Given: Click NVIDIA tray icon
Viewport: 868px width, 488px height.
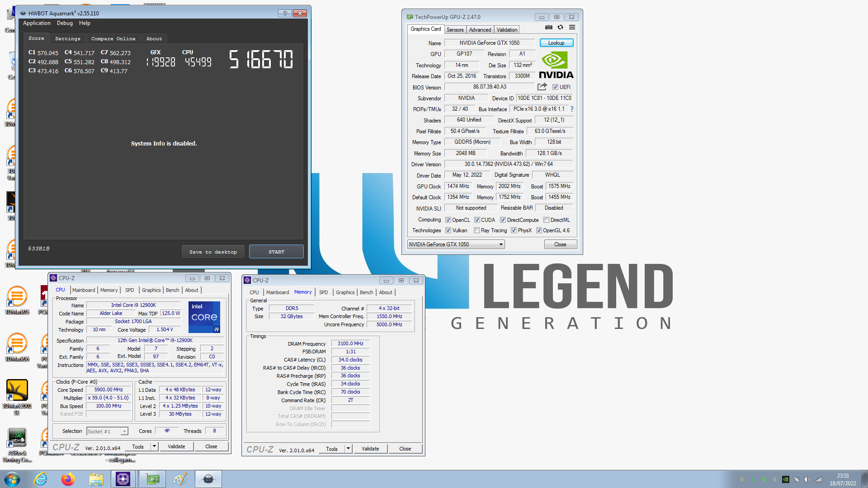Looking at the screenshot, I should point(786,479).
